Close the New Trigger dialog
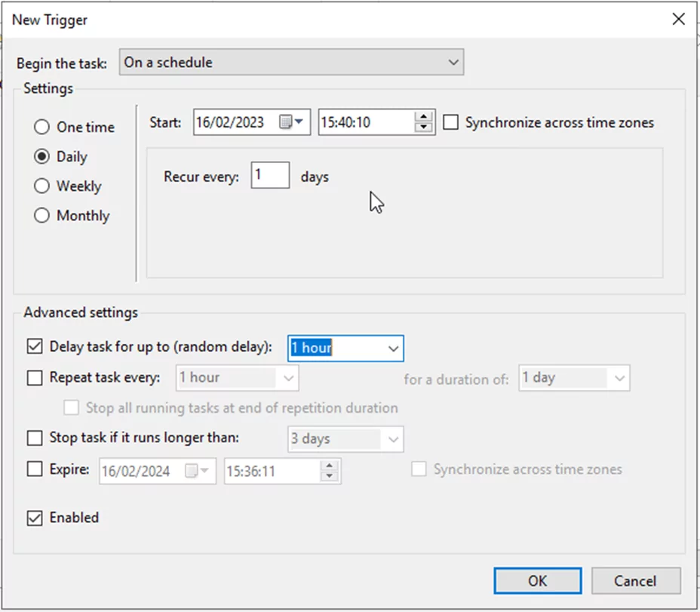The height and width of the screenshot is (612, 700). pos(679,19)
